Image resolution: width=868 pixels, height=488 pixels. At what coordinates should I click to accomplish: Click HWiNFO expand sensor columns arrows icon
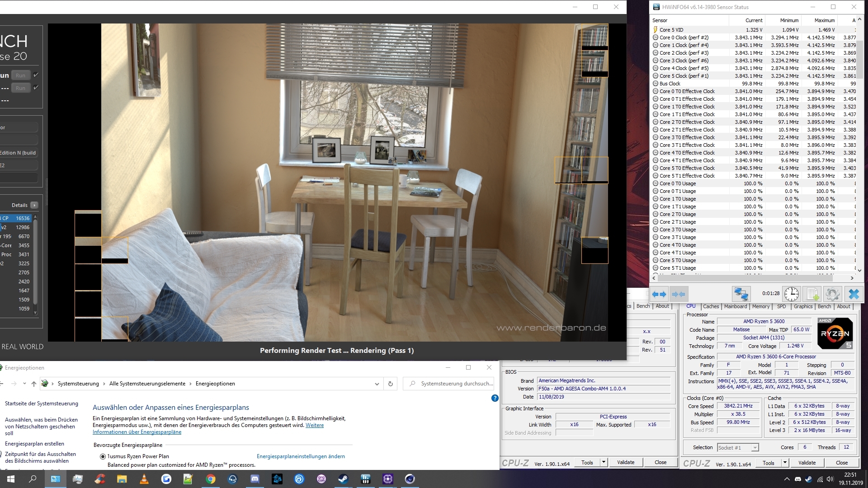(659, 294)
